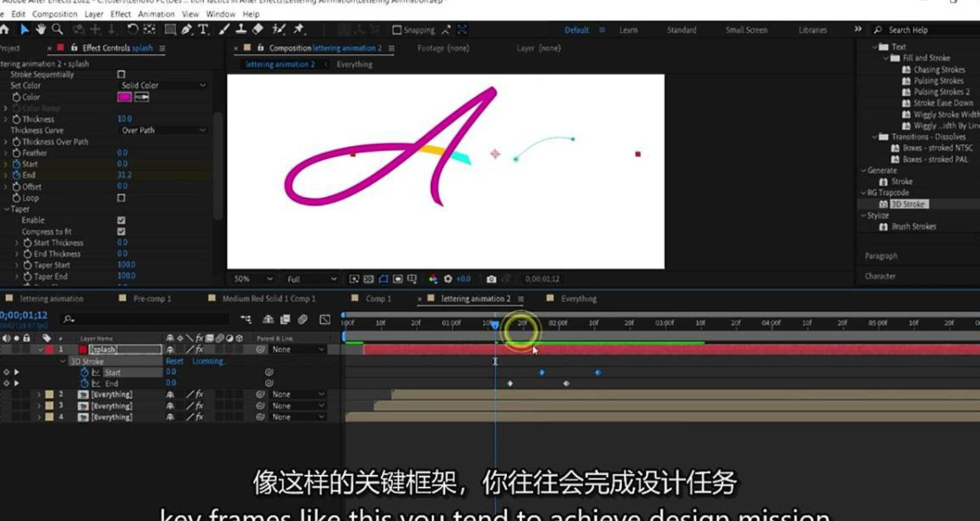Click the Licensing link for 3D Stroke
This screenshot has width=980, height=521.
click(208, 362)
